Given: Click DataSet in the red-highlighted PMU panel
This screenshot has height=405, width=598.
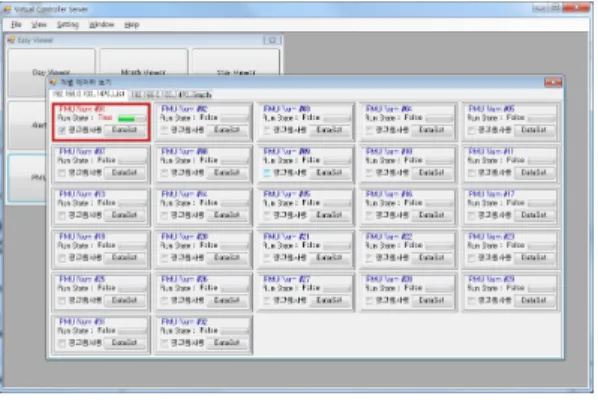Looking at the screenshot, I should pos(124,130).
